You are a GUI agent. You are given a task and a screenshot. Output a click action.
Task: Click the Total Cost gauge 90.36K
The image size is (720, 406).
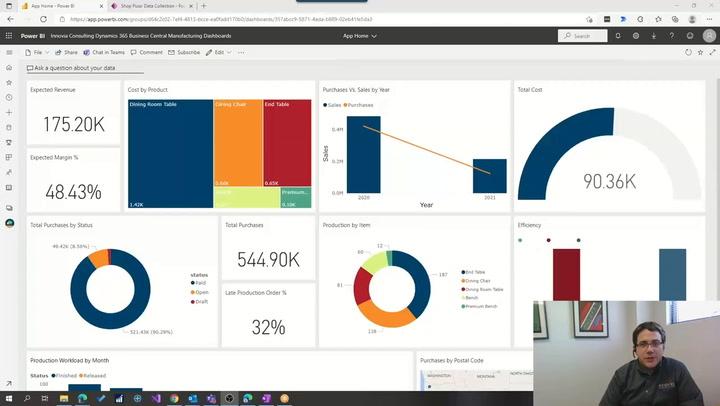pos(609,147)
